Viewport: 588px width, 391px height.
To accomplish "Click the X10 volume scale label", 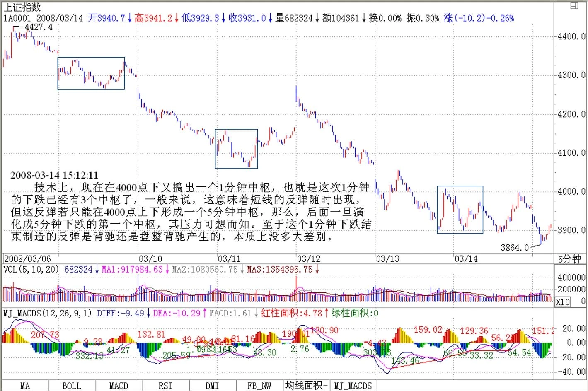I will pos(563,302).
